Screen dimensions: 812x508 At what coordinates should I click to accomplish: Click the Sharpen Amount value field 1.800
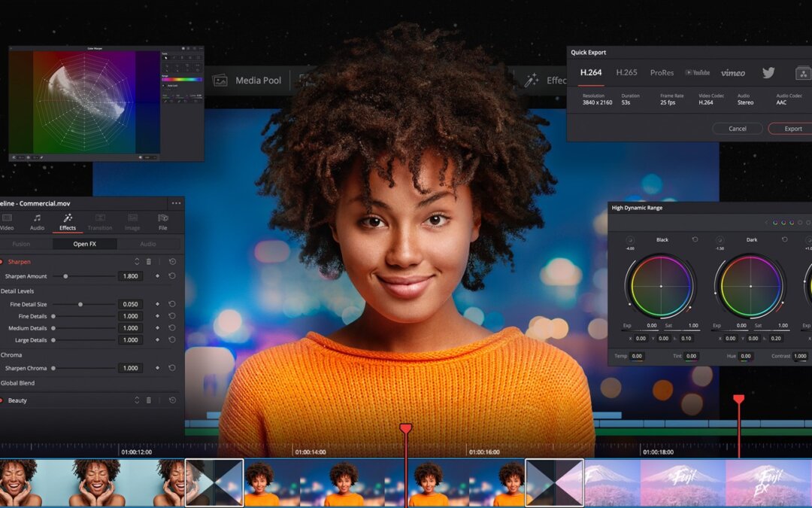pyautogui.click(x=131, y=276)
